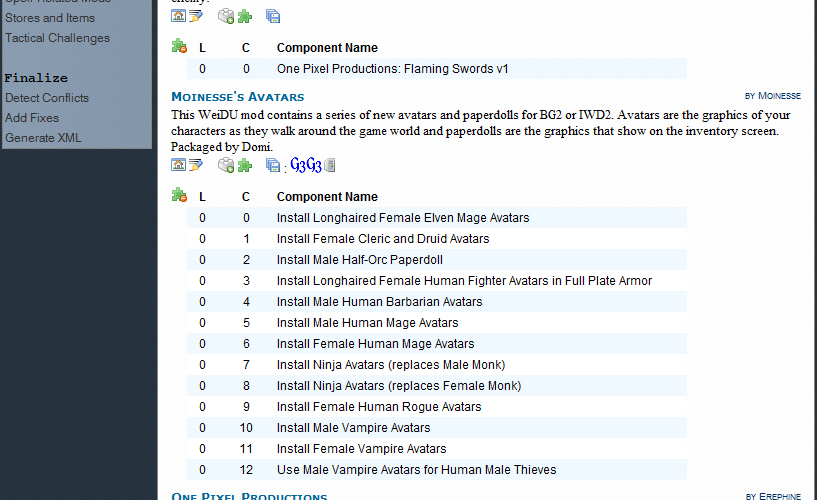The image size is (817, 500).
Task: Click component number 11 cell
Action: coord(246,449)
